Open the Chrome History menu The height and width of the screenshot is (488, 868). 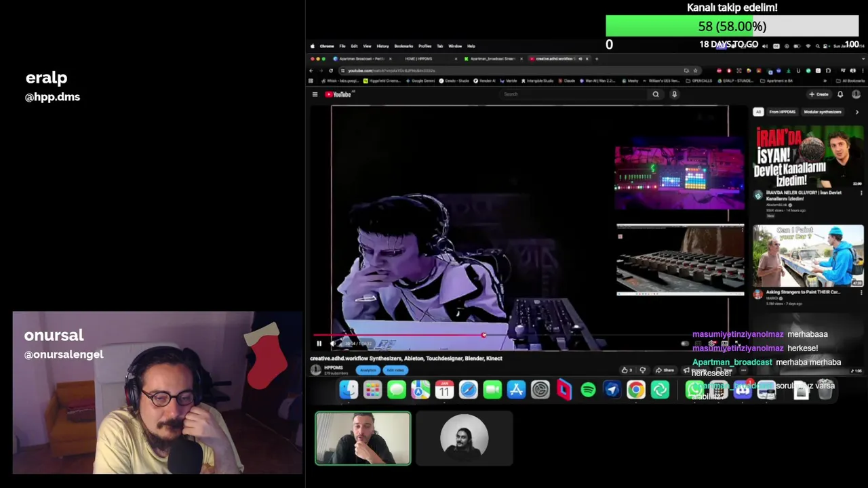click(382, 46)
